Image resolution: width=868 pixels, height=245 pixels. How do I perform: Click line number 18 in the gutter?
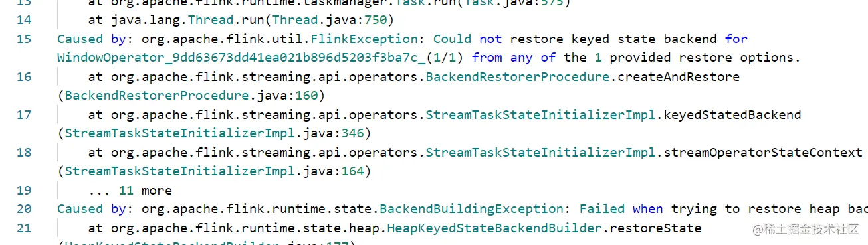pos(24,153)
